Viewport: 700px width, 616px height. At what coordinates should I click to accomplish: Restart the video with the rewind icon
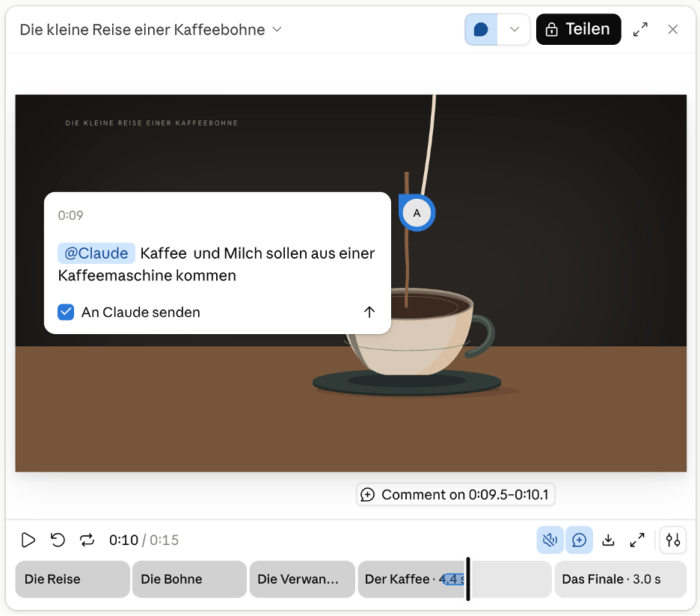(58, 540)
